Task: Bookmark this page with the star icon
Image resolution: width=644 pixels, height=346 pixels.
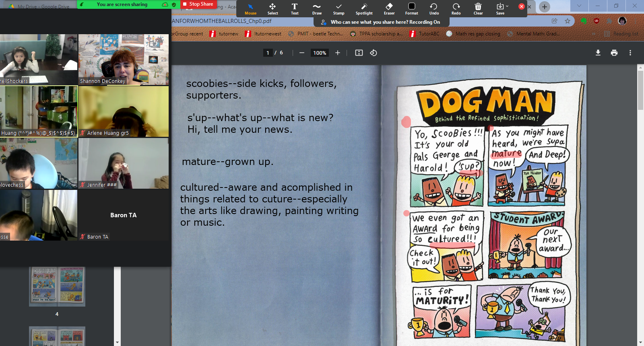Action: 568,21
